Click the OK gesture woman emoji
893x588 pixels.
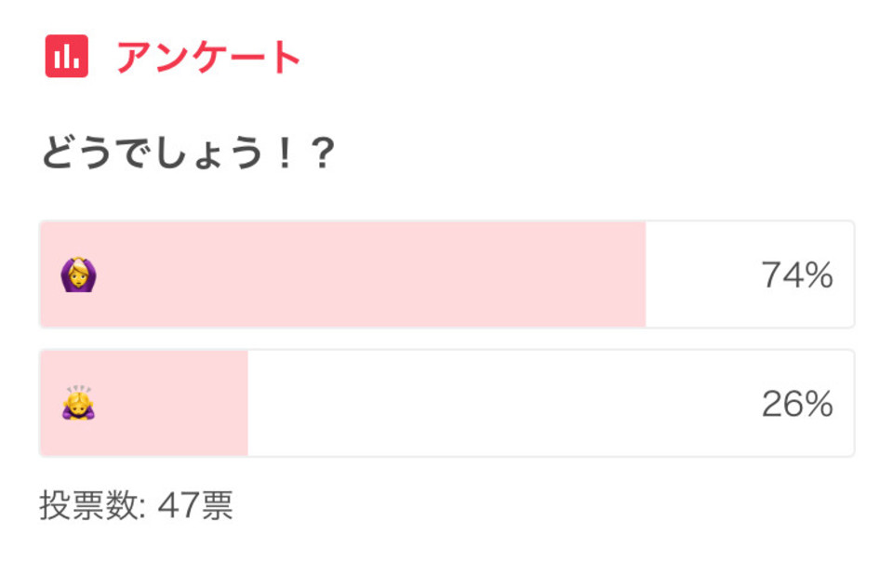click(x=78, y=274)
